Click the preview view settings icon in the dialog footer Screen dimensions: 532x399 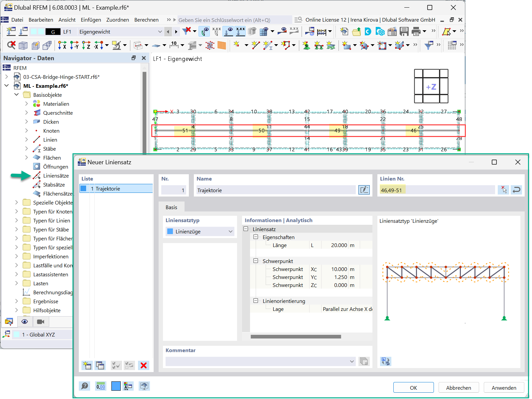(x=144, y=386)
